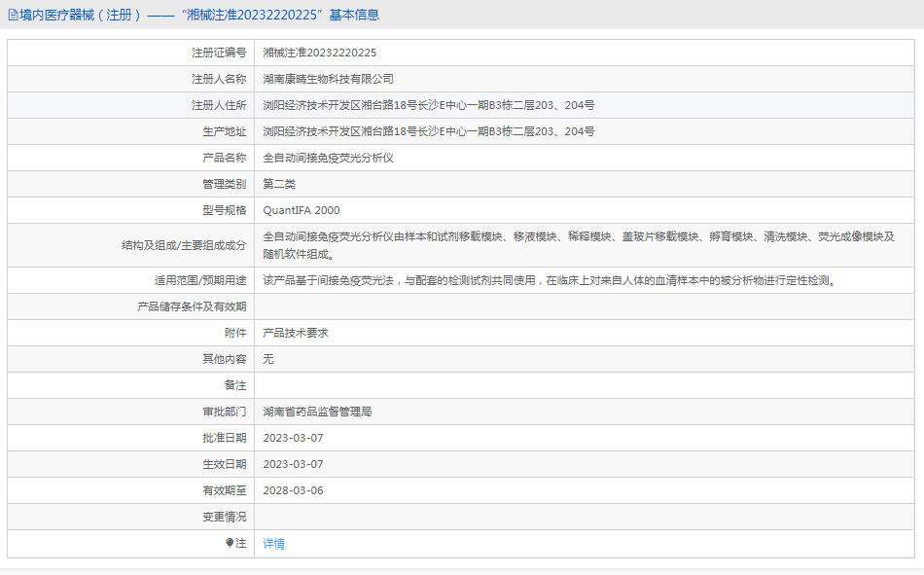Click the 备注 label
Screen dimensions: 924x575
(x=235, y=385)
